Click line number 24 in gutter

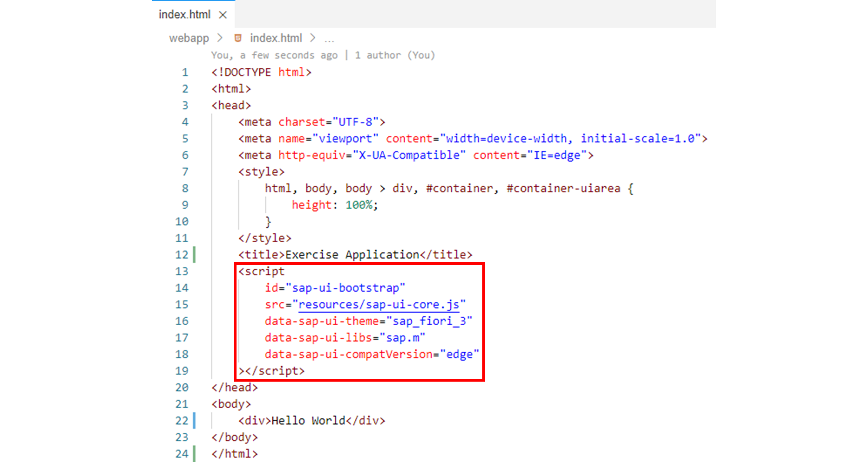click(182, 454)
